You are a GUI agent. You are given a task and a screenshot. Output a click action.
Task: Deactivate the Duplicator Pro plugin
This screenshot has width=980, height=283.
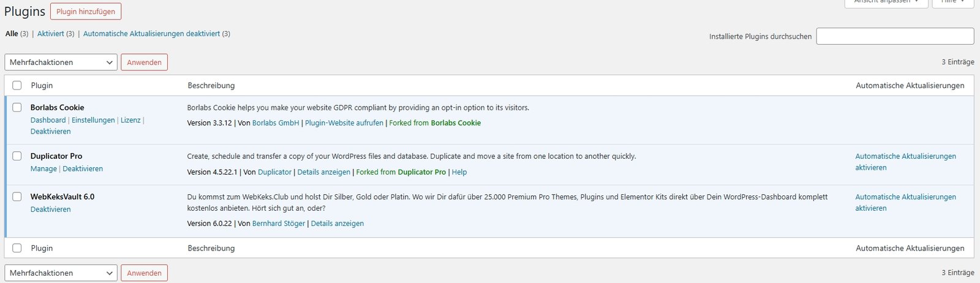click(x=83, y=168)
